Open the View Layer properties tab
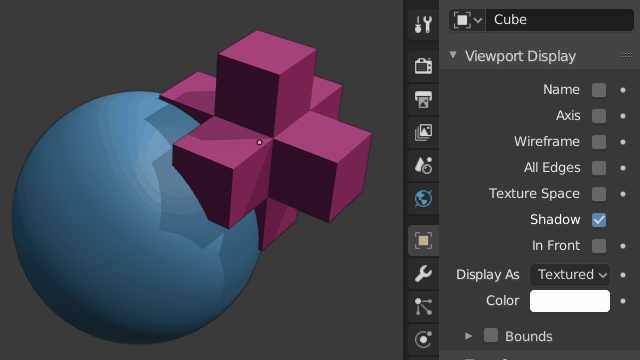 pos(423,132)
